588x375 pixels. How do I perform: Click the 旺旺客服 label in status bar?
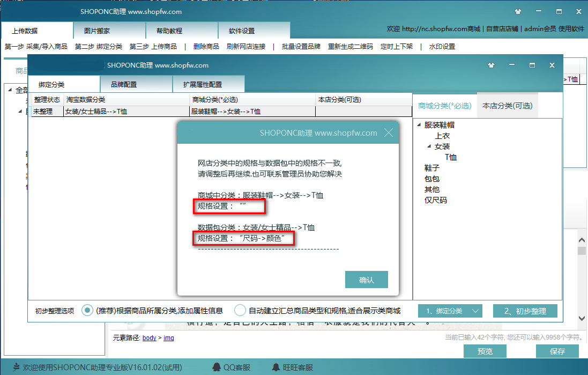[x=298, y=367]
